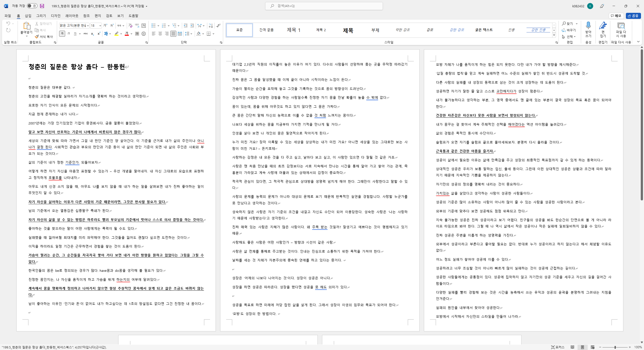644x350 pixels.
Task: Expand the styles gallery with the More arrow
Action: point(554,35)
